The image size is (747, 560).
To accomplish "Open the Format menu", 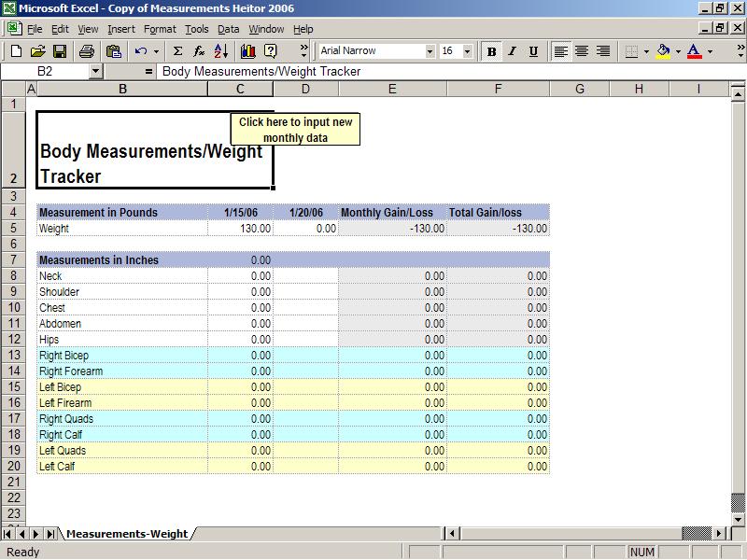I will (160, 29).
